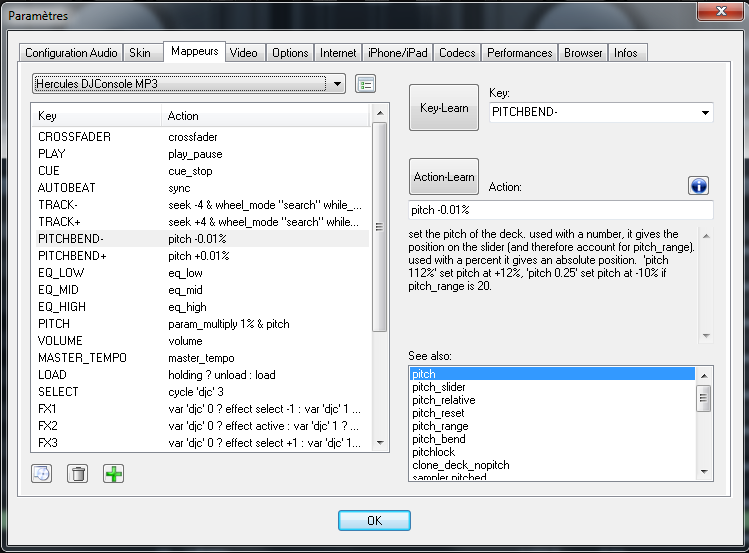Click the Key column header
The height and width of the screenshot is (553, 749).
(x=95, y=116)
